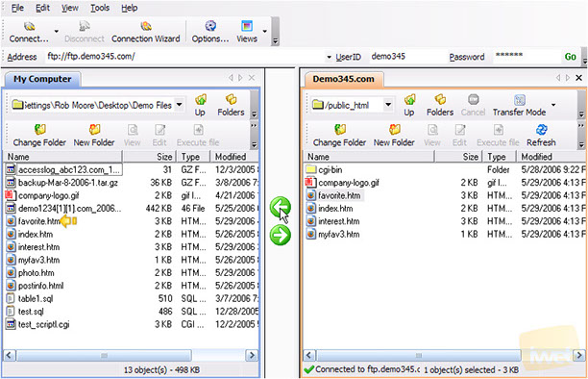
Task: Open the View menu
Action: (x=70, y=8)
